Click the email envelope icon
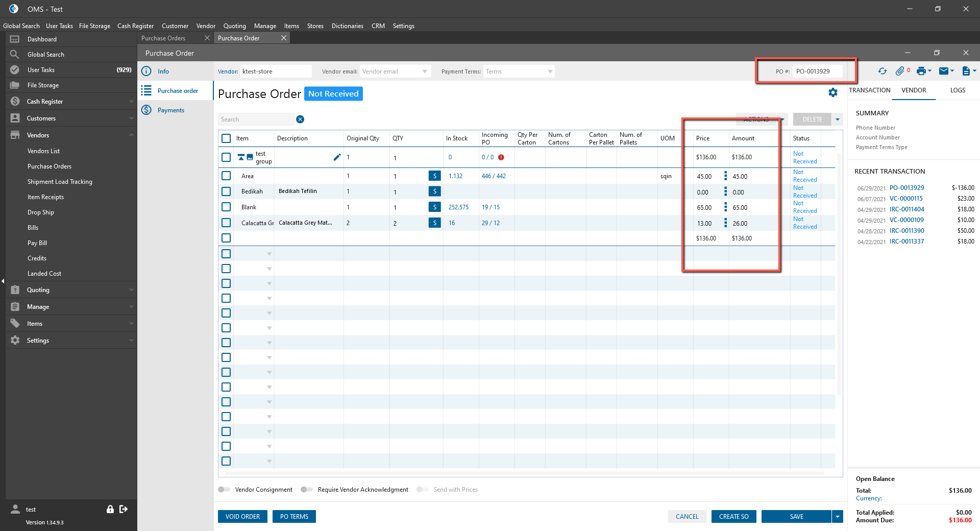 coord(944,71)
